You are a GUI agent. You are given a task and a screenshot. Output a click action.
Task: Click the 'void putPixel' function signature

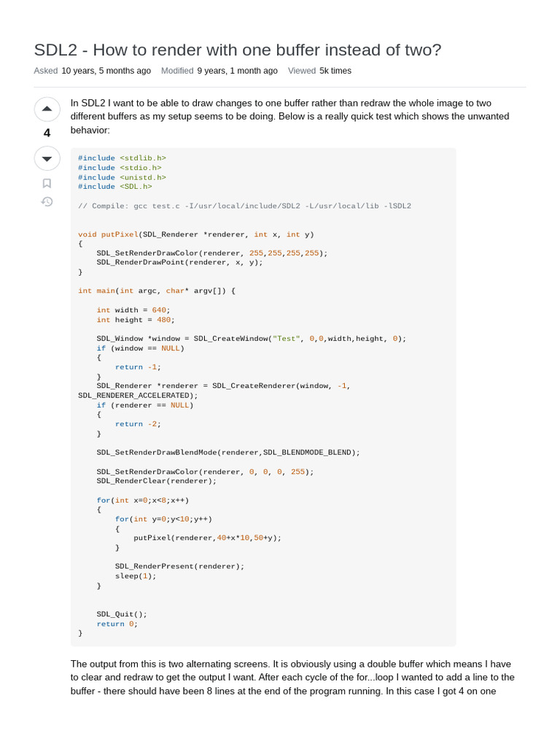click(196, 235)
